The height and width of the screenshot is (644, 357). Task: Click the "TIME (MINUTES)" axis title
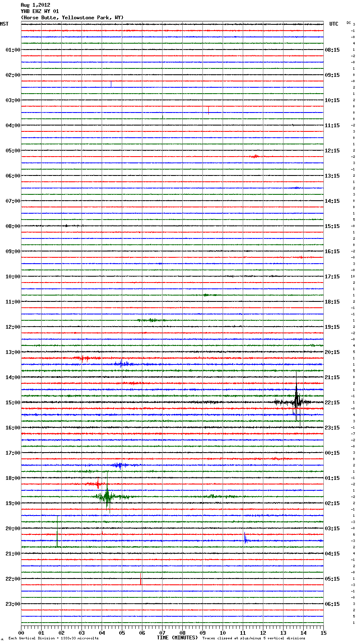(x=177, y=638)
